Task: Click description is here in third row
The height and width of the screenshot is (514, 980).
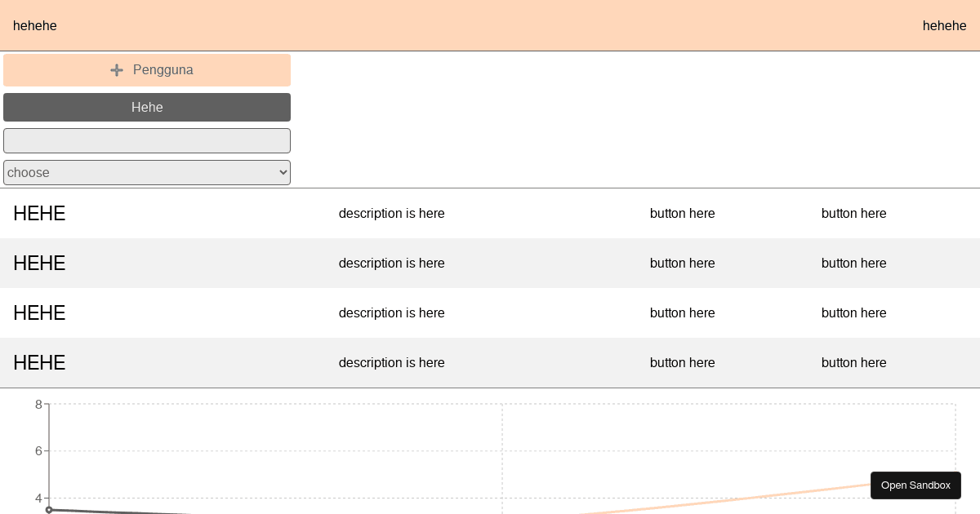Action: (392, 313)
